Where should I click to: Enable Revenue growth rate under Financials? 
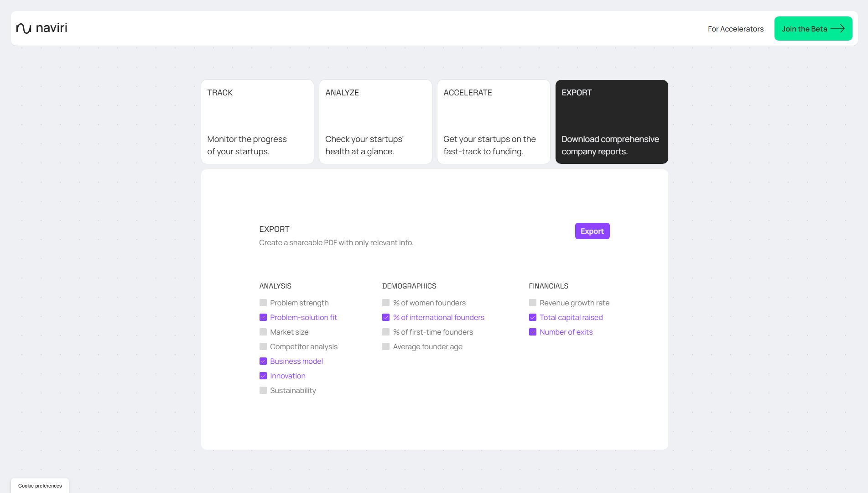[532, 303]
